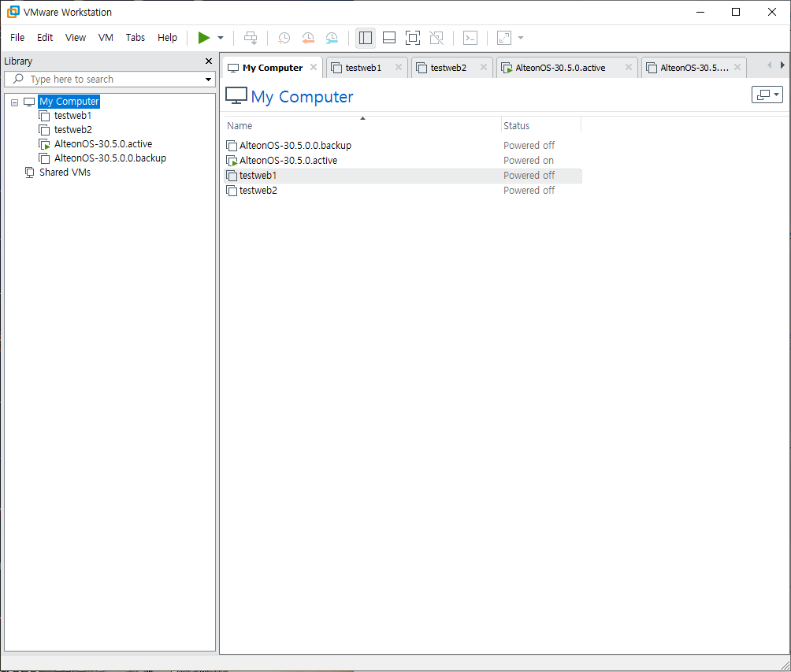Click the Unity mode icon
Image resolution: width=791 pixels, height=672 pixels.
[436, 38]
